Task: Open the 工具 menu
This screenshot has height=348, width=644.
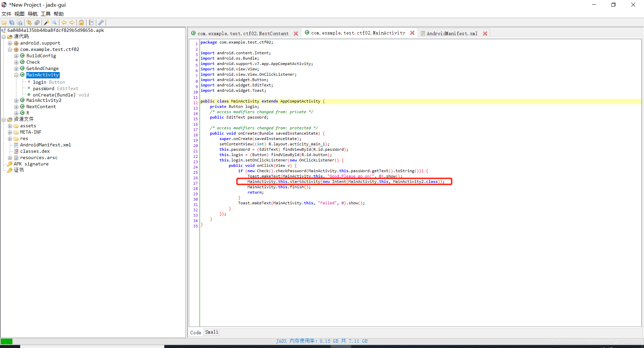Action: click(46, 14)
